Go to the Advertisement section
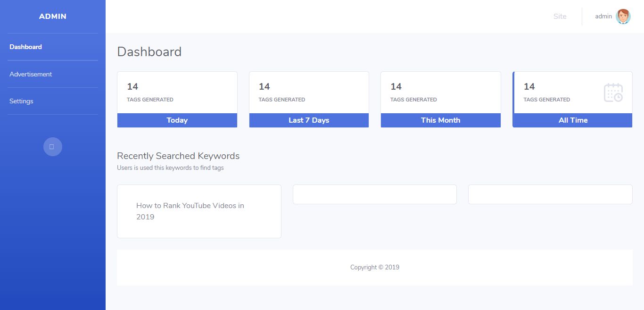This screenshot has width=644, height=310. (x=31, y=74)
